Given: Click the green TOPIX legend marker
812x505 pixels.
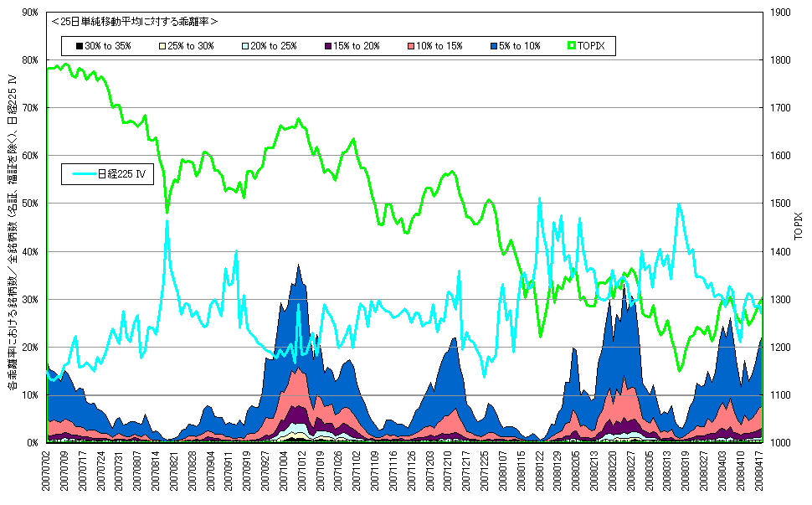Looking at the screenshot, I should (572, 45).
